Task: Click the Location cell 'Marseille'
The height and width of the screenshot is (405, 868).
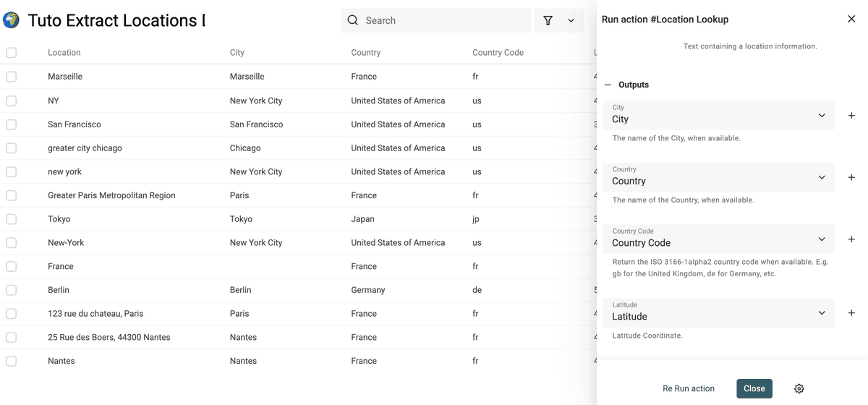Action: tap(65, 76)
